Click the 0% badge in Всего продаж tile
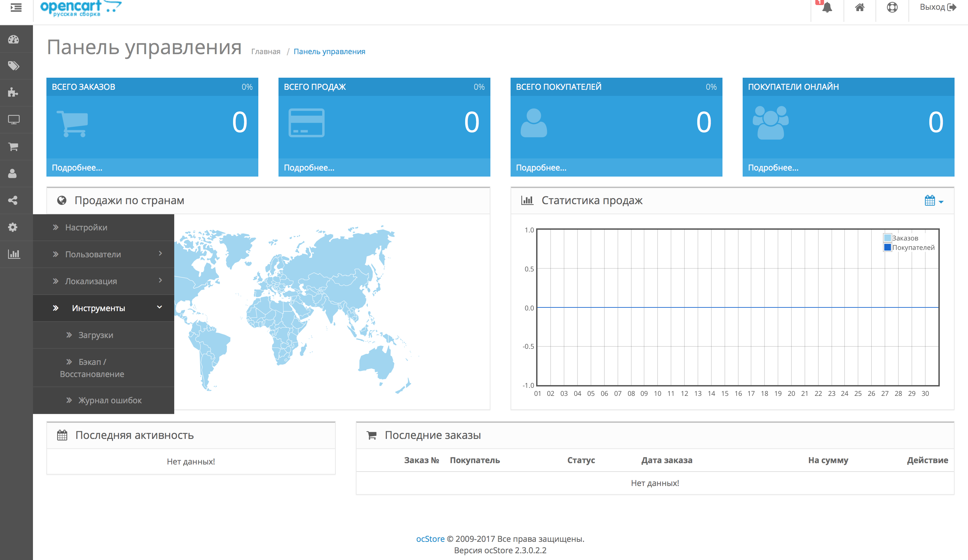Screen dimensions: 968x560 (479, 87)
